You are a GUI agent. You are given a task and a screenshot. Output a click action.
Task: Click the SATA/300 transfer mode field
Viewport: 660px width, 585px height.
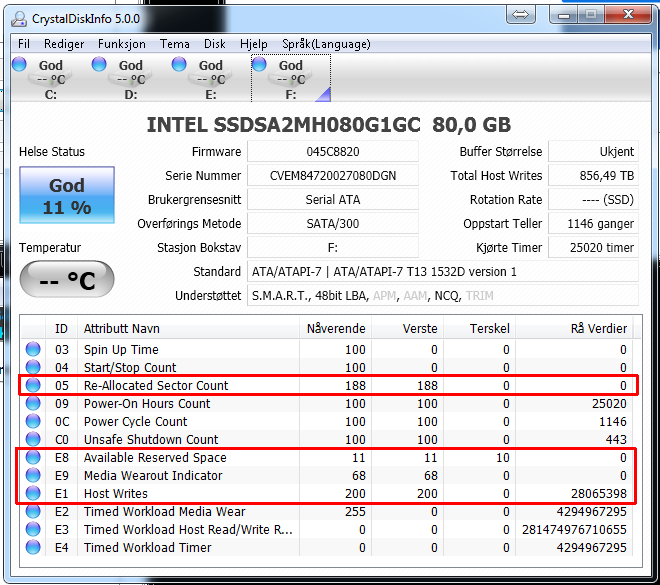click(333, 223)
